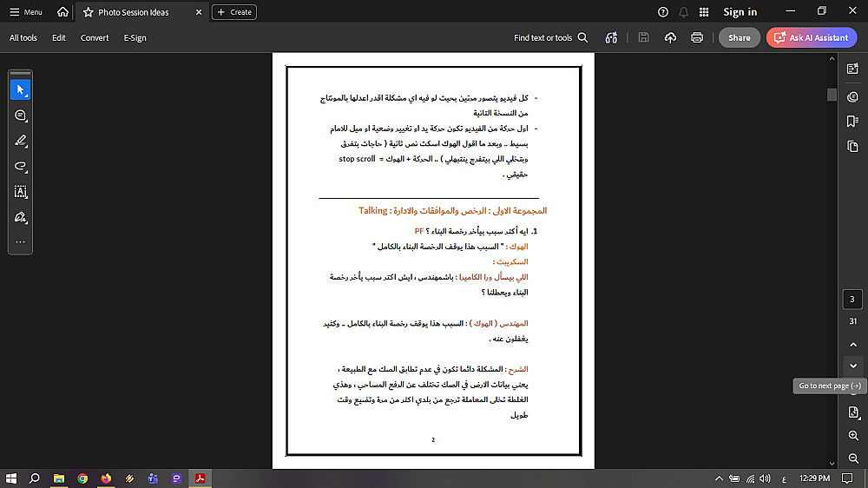Go to Acrobat Home view
This screenshot has height=488, width=868.
pyautogui.click(x=63, y=11)
